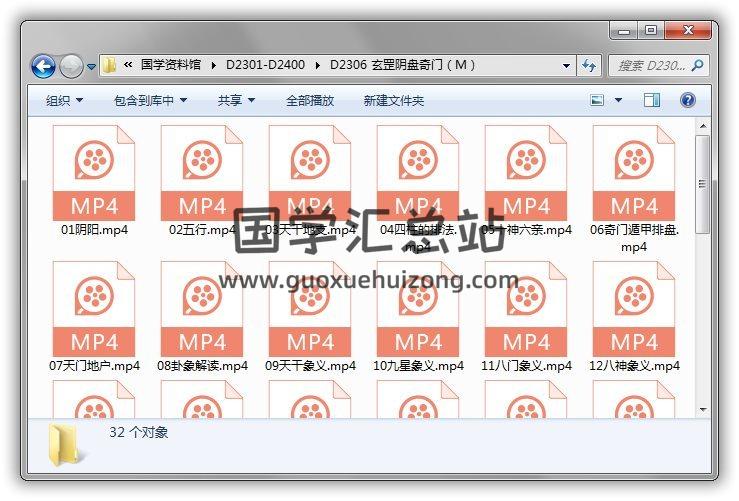Image resolution: width=739 pixels, height=501 pixels.
Task: Click the scrollbar up arrow
Action: click(703, 126)
